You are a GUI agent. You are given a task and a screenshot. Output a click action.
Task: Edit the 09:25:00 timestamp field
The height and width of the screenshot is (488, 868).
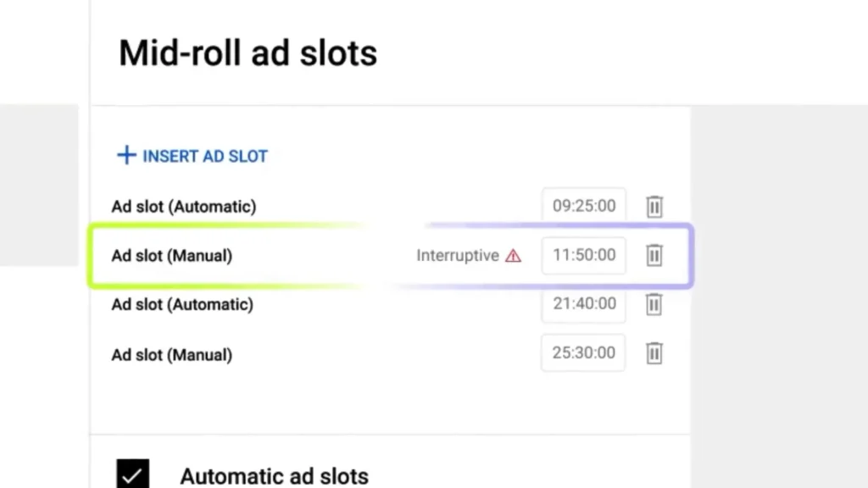[584, 206]
